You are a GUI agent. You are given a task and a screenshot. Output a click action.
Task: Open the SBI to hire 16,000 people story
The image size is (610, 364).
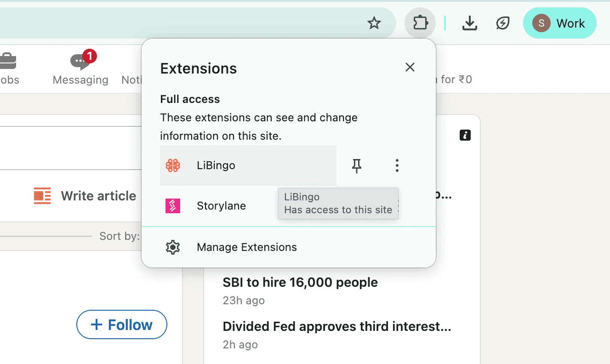click(300, 282)
